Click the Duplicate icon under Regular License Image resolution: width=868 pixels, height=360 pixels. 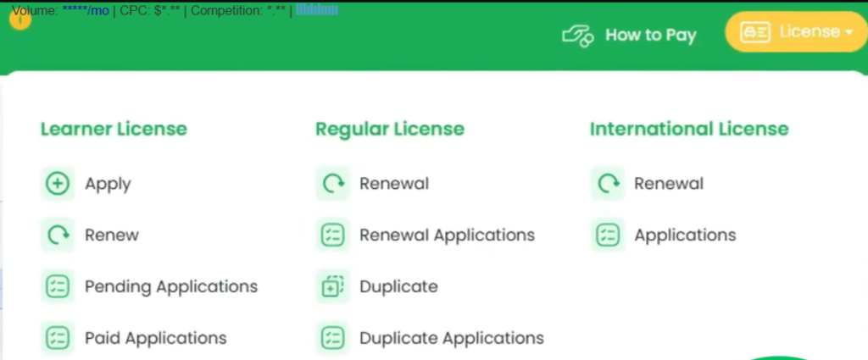[332, 286]
